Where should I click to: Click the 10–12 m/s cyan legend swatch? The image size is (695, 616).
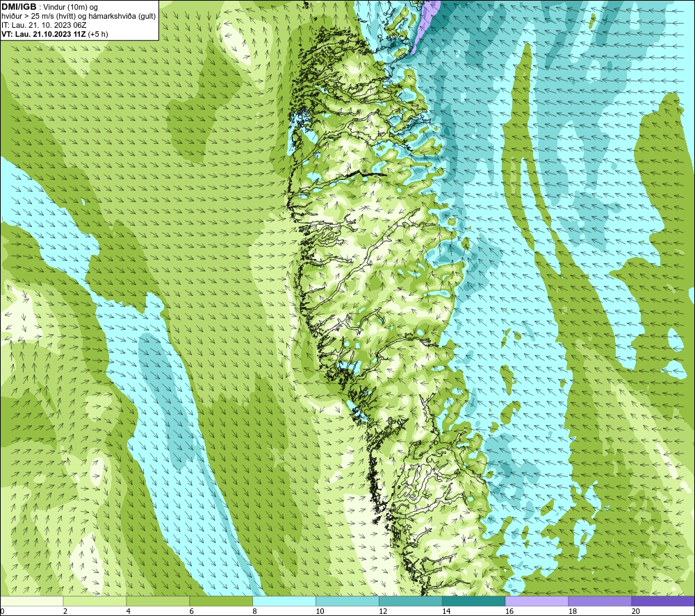(347, 601)
